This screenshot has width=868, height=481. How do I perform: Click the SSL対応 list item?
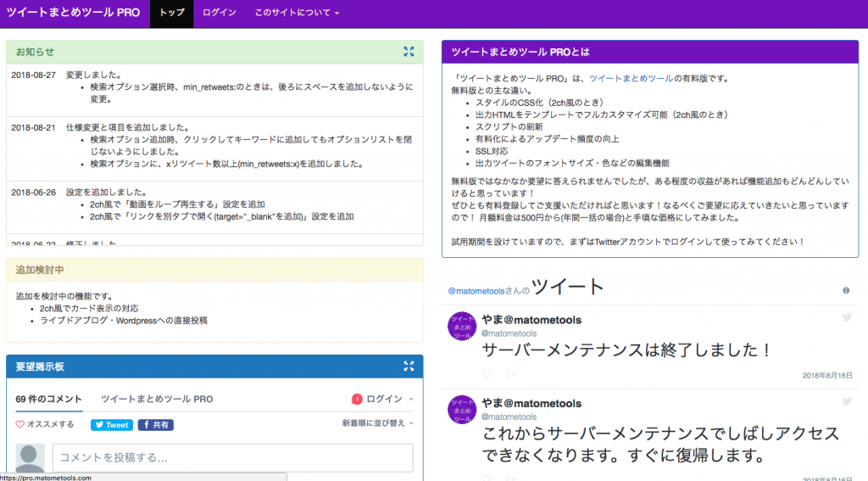(492, 151)
